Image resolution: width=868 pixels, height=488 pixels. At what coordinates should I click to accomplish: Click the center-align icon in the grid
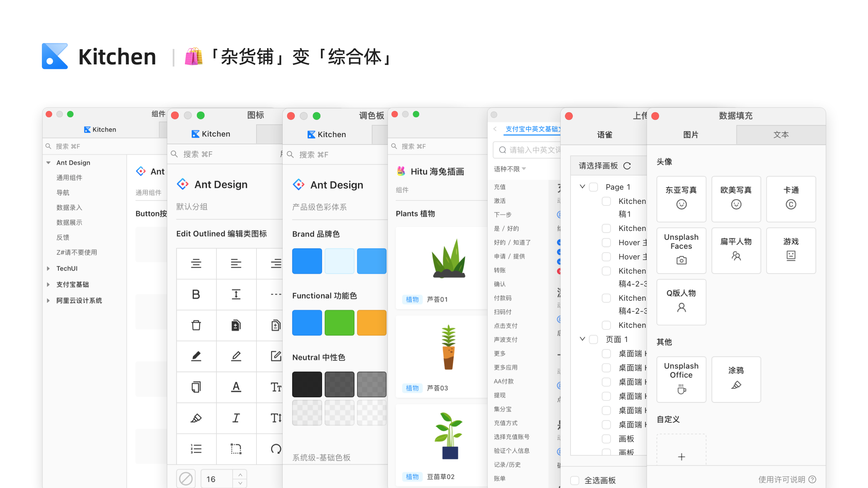(x=196, y=263)
